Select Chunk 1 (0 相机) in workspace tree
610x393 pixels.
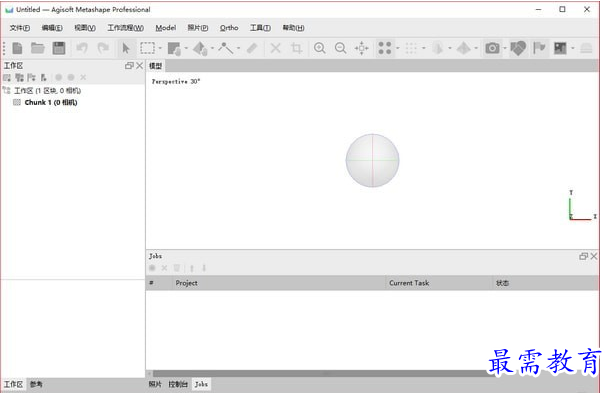[51, 102]
